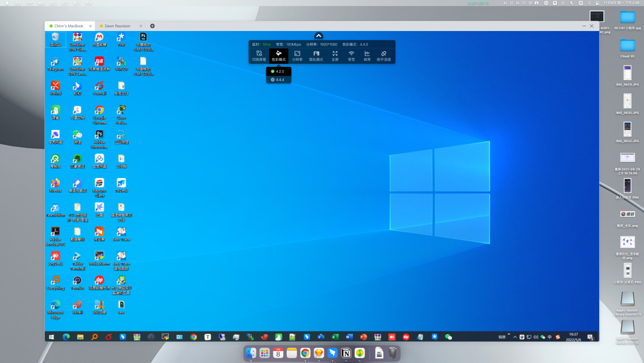Select the Xshell desktop shortcut
This screenshot has width=644, height=363.
77,307
